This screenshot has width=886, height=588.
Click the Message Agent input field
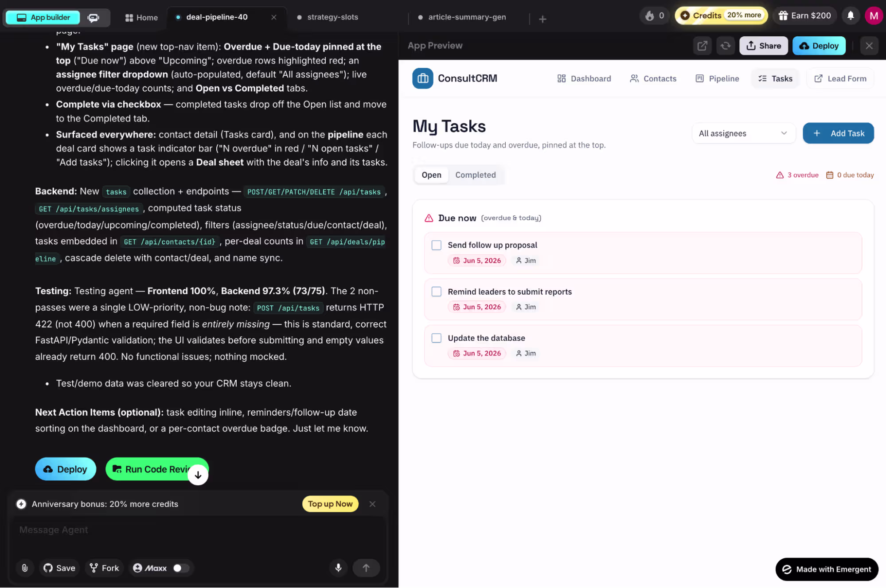coord(199,530)
